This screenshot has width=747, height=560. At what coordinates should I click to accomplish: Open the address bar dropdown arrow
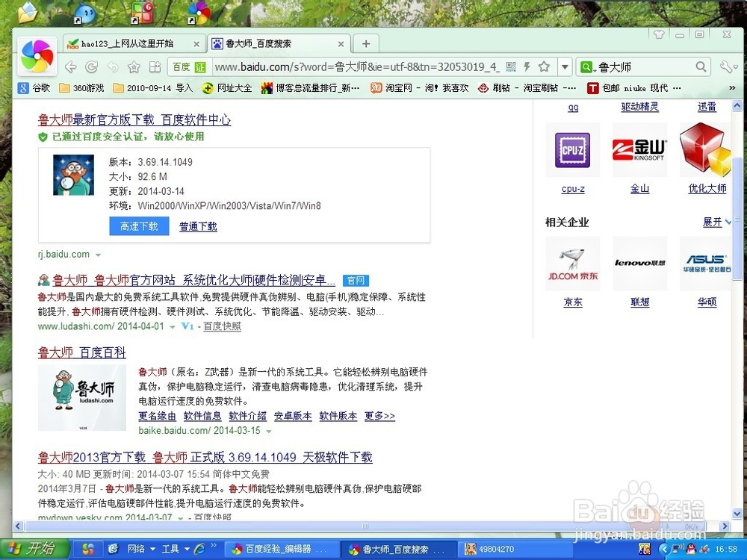pyautogui.click(x=565, y=67)
